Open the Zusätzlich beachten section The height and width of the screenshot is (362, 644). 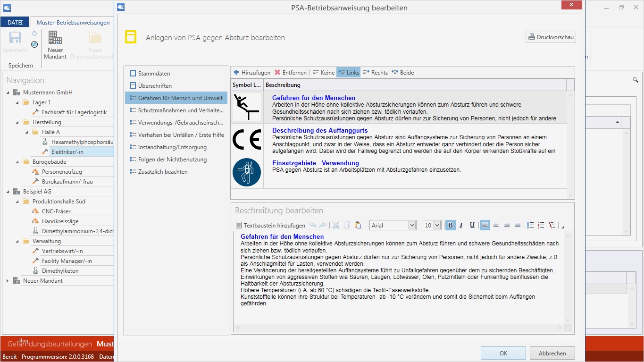tap(176, 172)
